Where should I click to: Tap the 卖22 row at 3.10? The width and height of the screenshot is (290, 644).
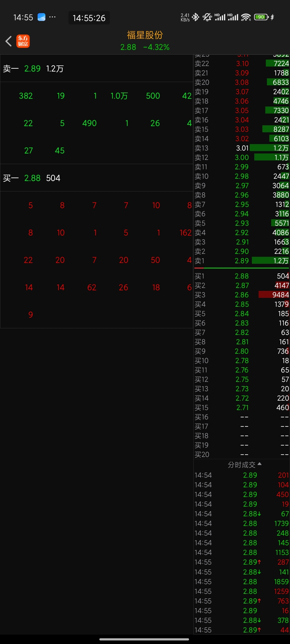[242, 64]
